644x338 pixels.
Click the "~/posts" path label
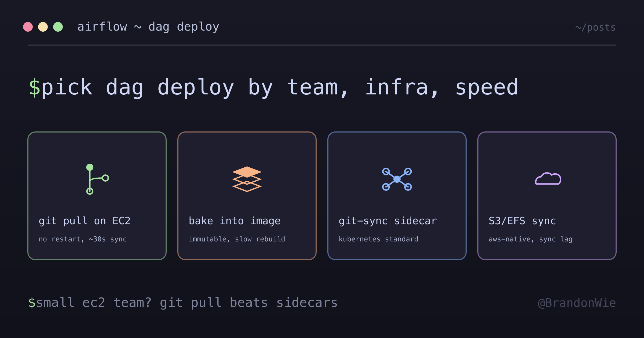595,27
